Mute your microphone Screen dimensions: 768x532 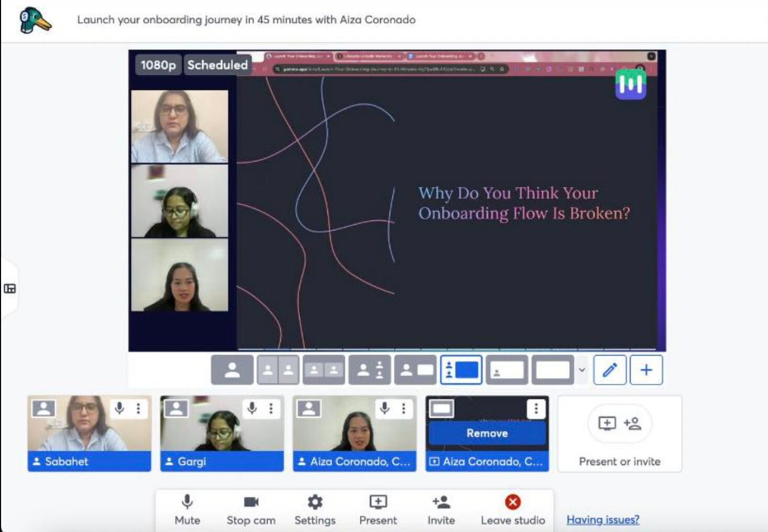tap(187, 511)
